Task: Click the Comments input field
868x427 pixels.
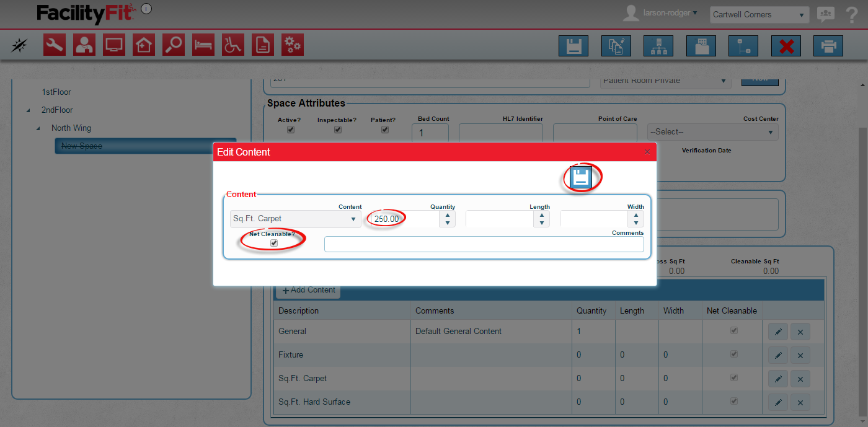Action: coord(484,244)
